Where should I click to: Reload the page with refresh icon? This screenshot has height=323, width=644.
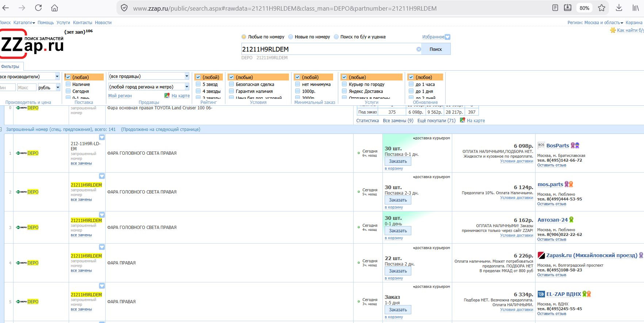point(38,8)
